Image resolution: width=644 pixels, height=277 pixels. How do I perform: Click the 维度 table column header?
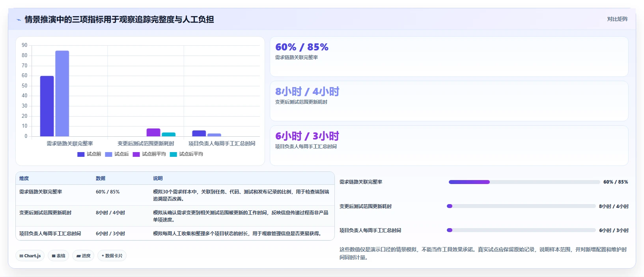click(x=24, y=178)
